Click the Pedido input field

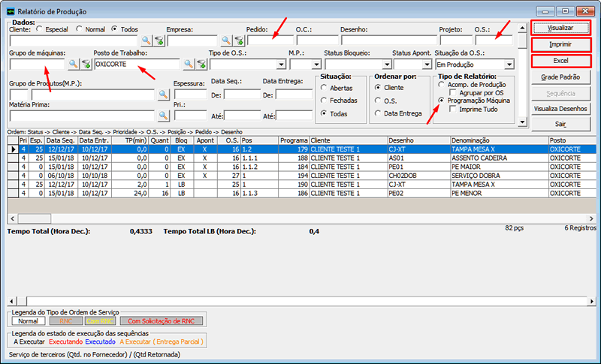(270, 41)
